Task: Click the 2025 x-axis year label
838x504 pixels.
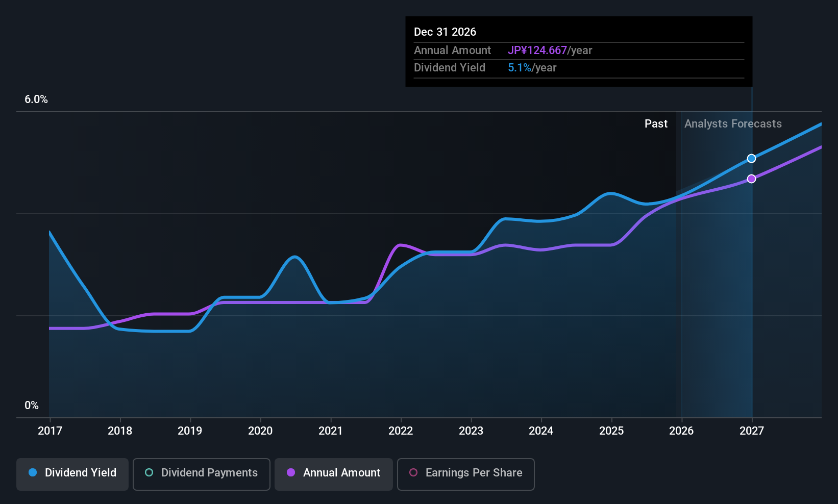Action: coord(611,431)
